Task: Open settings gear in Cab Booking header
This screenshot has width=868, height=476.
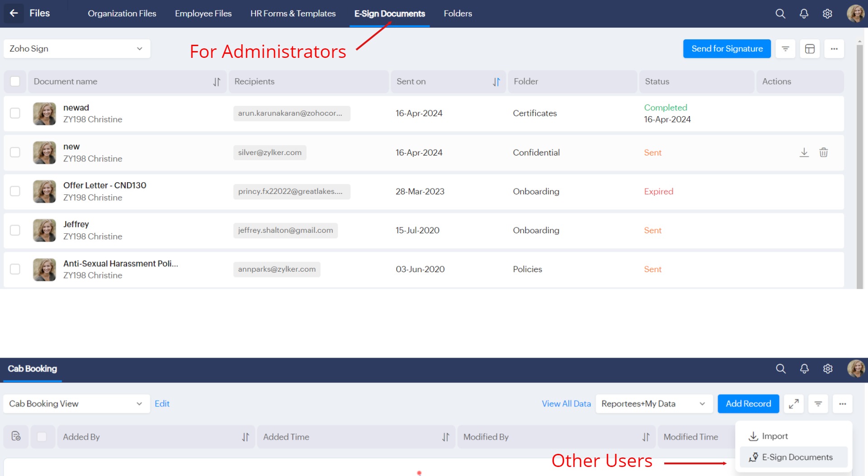Action: (x=827, y=369)
